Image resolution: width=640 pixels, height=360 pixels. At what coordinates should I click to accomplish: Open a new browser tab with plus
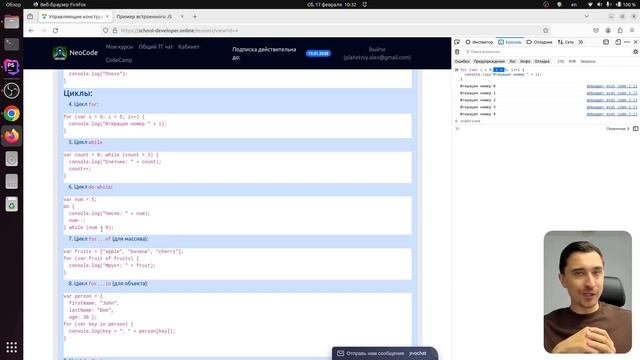[x=195, y=17]
